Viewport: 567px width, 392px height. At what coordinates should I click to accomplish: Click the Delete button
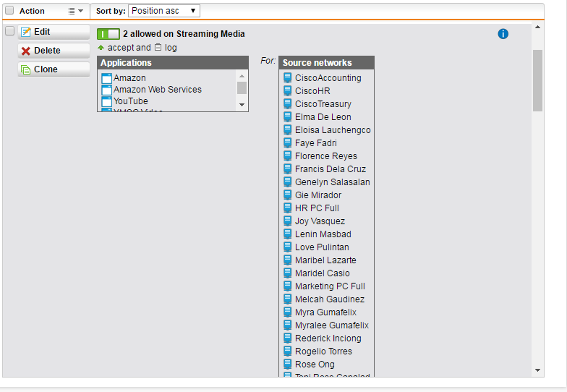[x=54, y=51]
